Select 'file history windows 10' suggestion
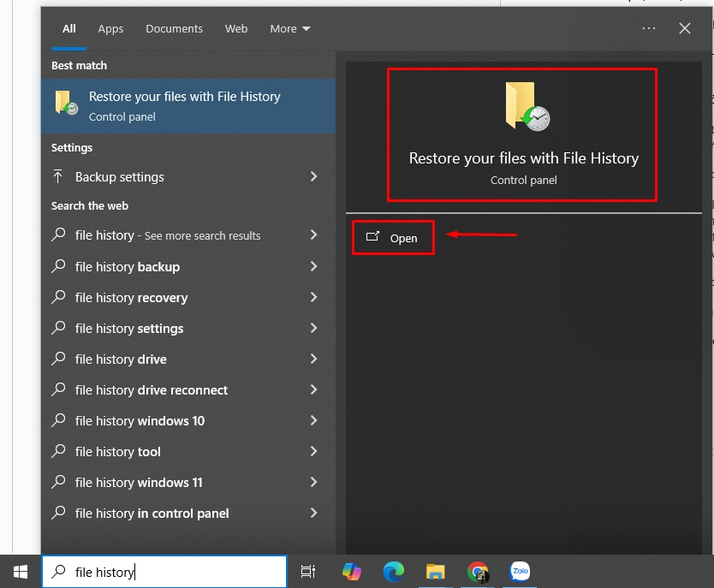The image size is (714, 588). (188, 420)
